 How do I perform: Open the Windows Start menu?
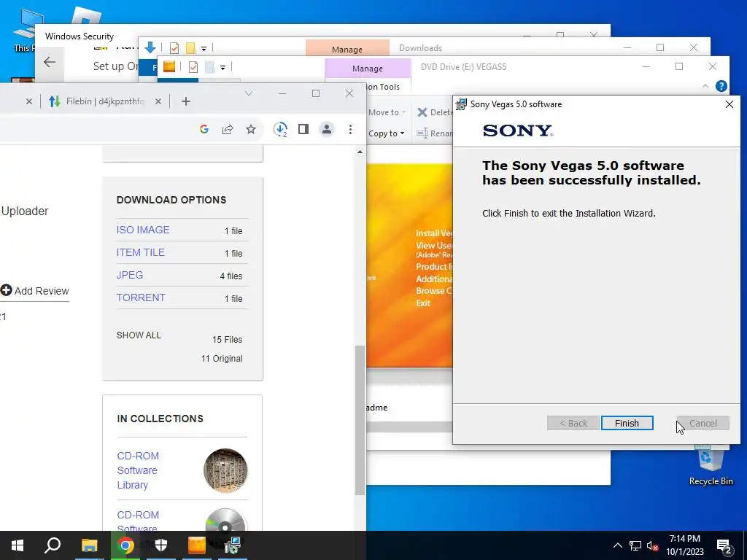click(18, 545)
